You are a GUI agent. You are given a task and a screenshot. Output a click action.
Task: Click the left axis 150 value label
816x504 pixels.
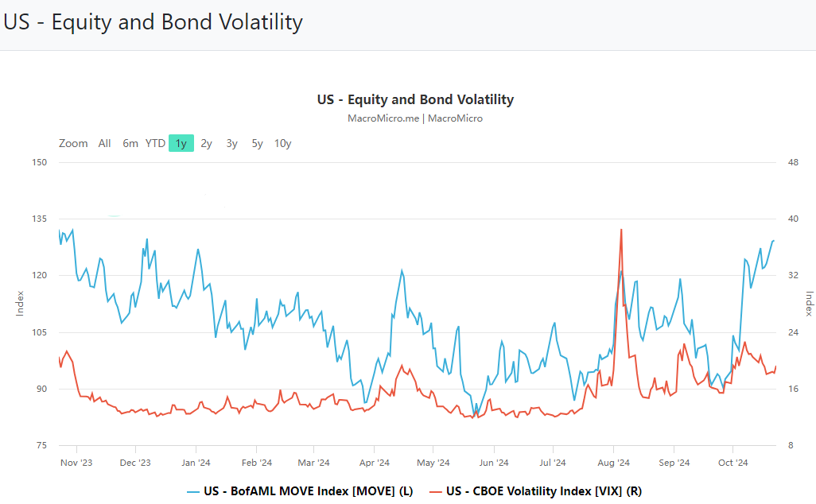[40, 162]
